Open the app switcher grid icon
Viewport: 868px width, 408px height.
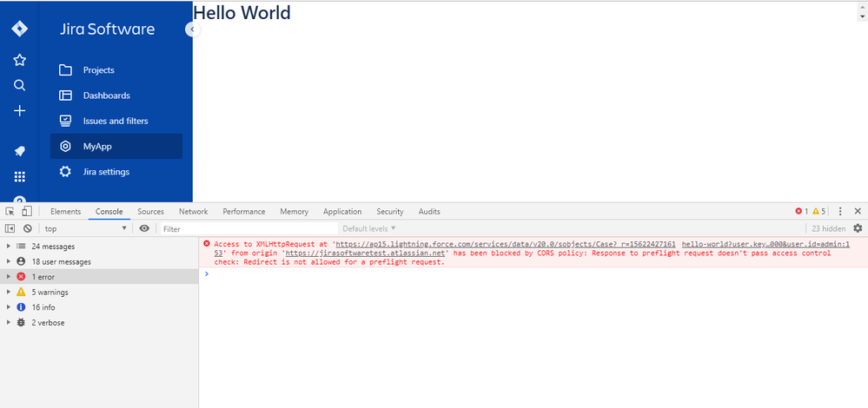pos(19,177)
